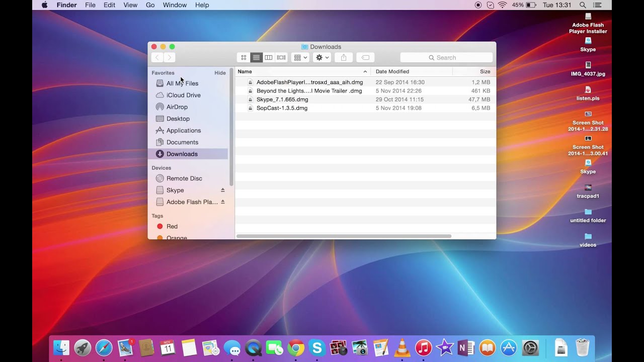Open the View menu
The width and height of the screenshot is (644, 362).
click(x=130, y=5)
